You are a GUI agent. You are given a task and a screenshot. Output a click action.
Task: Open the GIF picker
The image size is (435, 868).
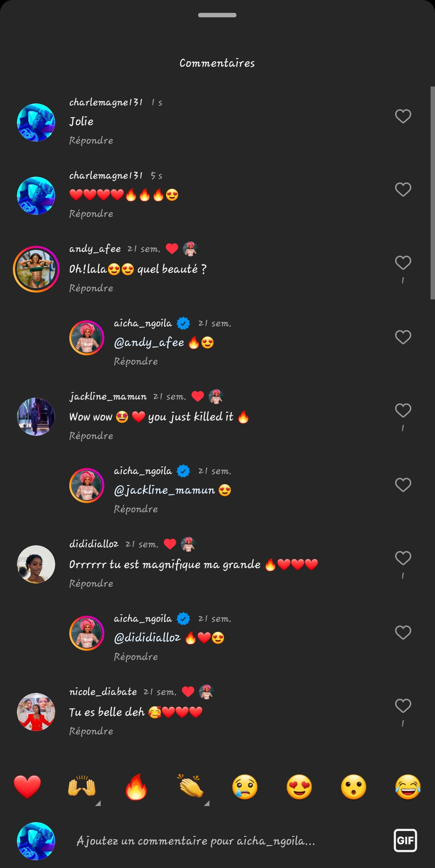(405, 840)
